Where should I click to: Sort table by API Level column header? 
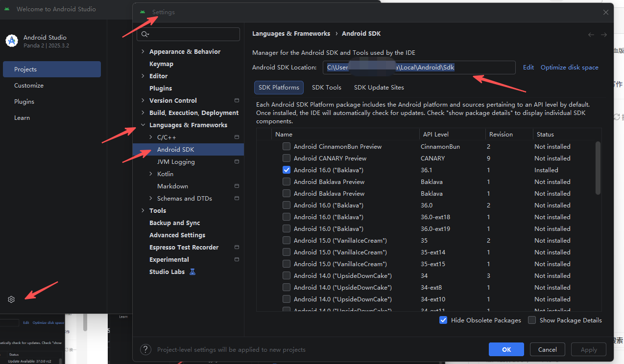(x=452, y=134)
